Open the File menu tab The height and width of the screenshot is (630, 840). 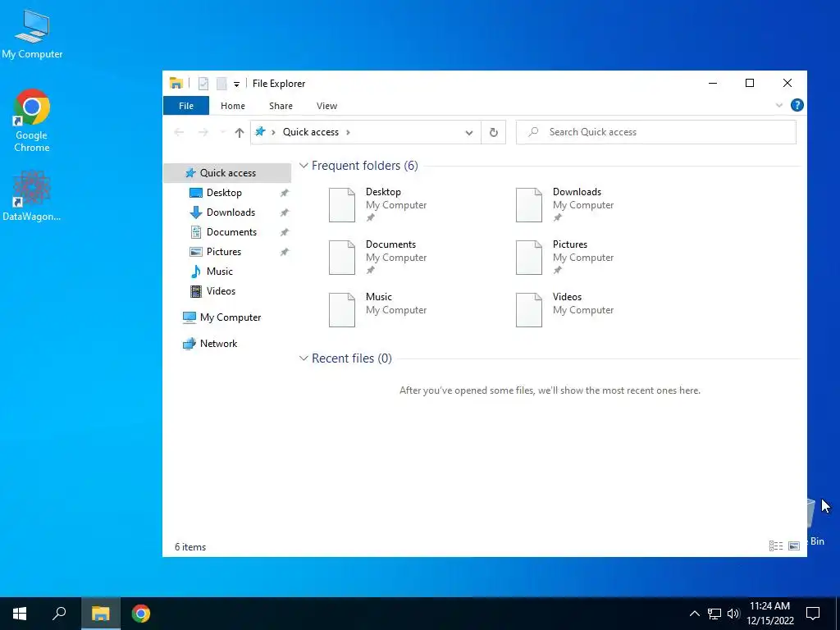(186, 106)
